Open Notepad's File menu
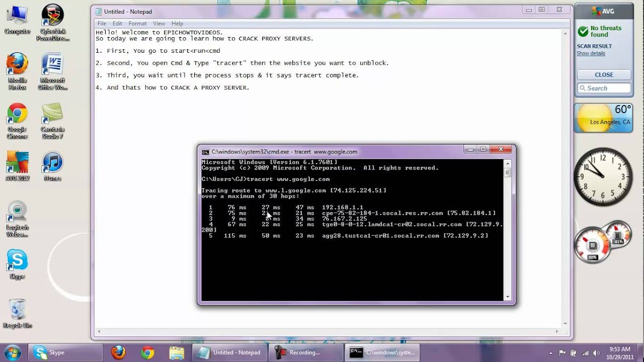644x362 pixels. coord(102,24)
